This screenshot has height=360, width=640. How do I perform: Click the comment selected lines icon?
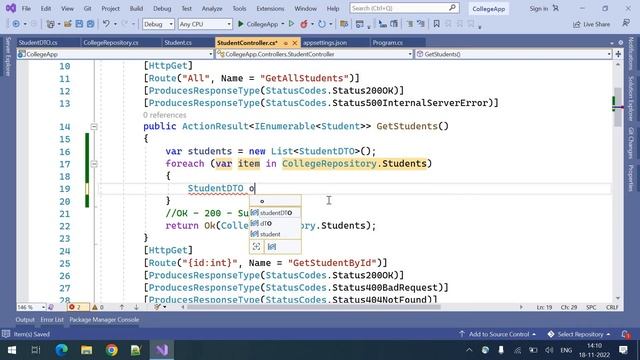pyautogui.click(x=409, y=24)
